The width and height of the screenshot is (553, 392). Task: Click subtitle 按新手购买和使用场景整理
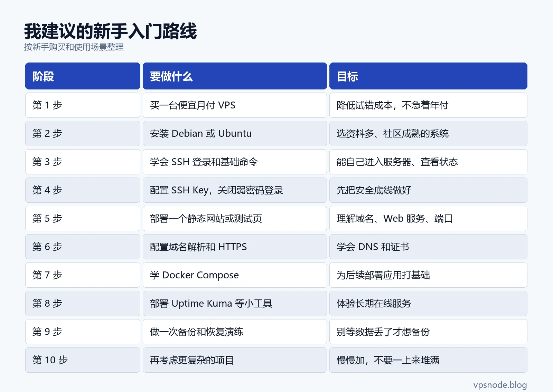click(x=74, y=47)
